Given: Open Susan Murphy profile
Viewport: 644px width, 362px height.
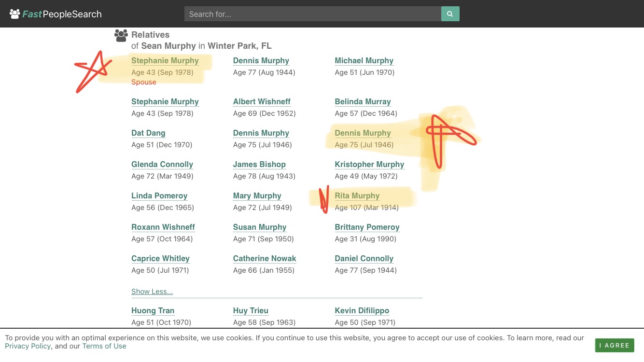Looking at the screenshot, I should tap(260, 227).
